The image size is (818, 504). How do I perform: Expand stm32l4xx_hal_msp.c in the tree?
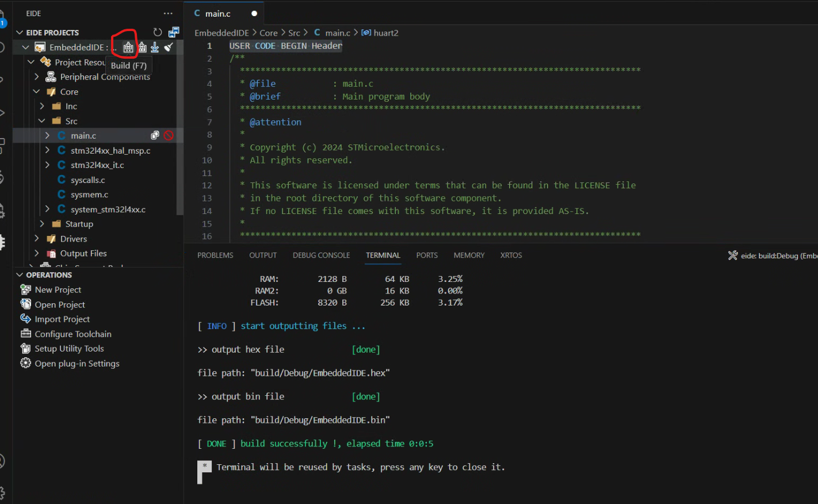(48, 150)
